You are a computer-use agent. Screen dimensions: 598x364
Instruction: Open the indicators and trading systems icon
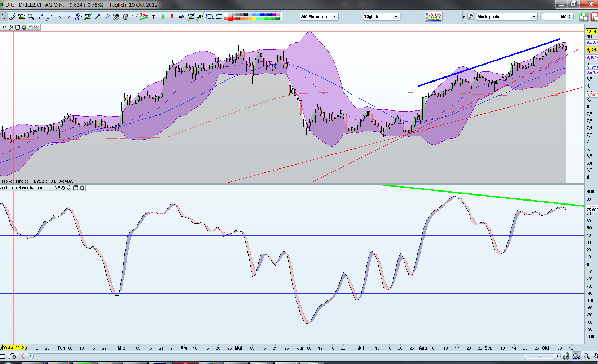click(433, 17)
